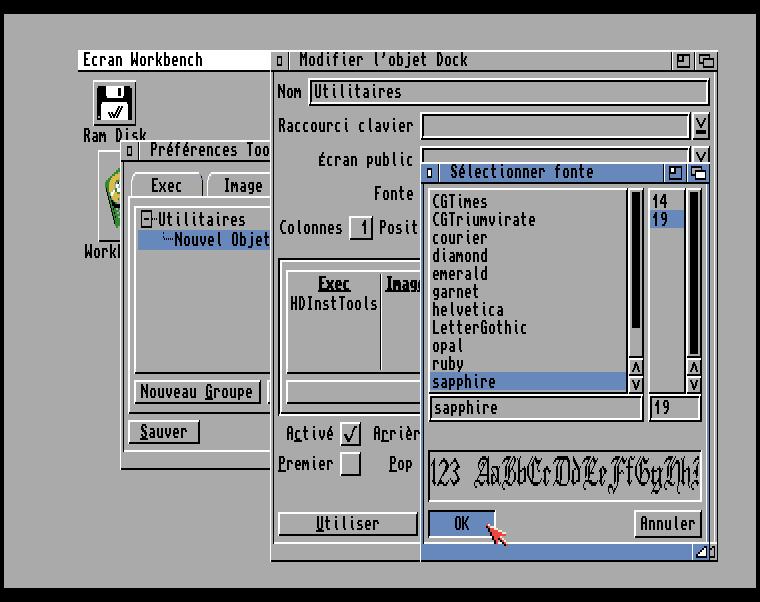Viewport: 760px width, 602px height.
Task: Click the Nom field containing Utilitaires
Action: tap(508, 92)
